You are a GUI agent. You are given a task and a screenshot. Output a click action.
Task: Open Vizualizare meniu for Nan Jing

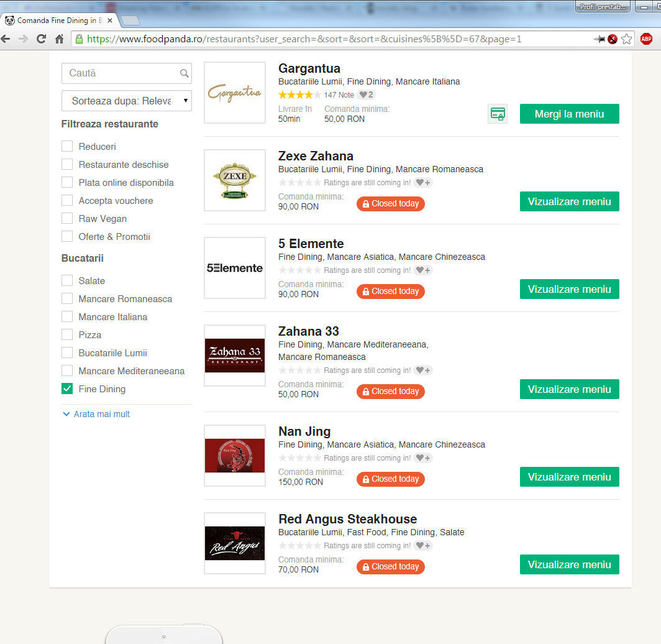pyautogui.click(x=569, y=477)
